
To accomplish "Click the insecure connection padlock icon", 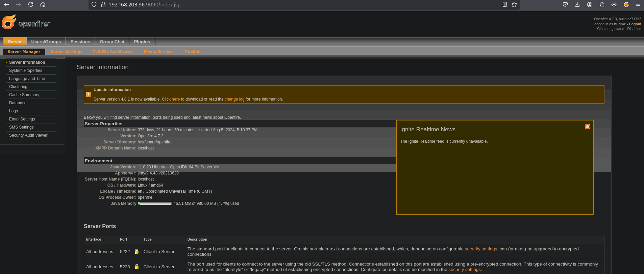I will tap(104, 4).
